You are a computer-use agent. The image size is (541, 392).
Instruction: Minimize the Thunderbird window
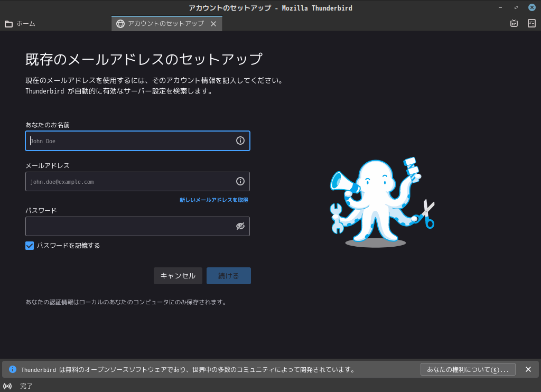[x=500, y=7]
